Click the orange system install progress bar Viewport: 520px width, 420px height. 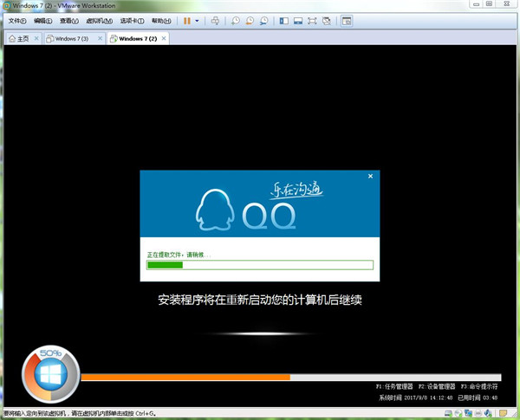tap(291, 378)
